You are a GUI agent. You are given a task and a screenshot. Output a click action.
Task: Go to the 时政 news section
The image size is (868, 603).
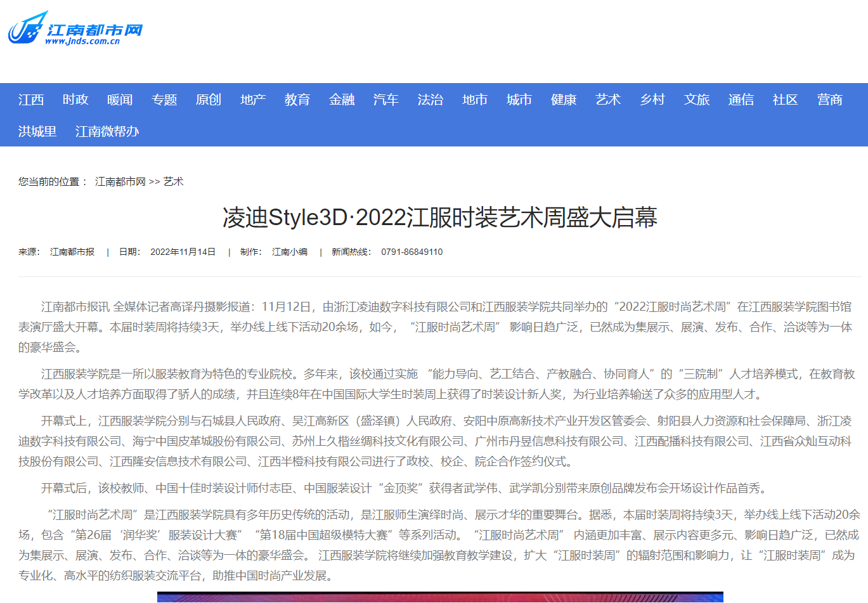click(x=75, y=100)
